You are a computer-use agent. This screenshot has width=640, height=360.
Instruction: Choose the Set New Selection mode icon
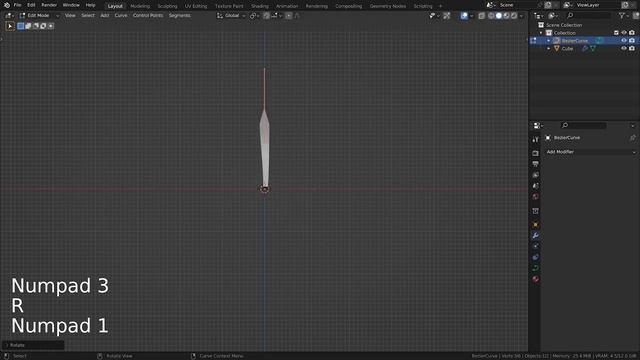click(21, 26)
